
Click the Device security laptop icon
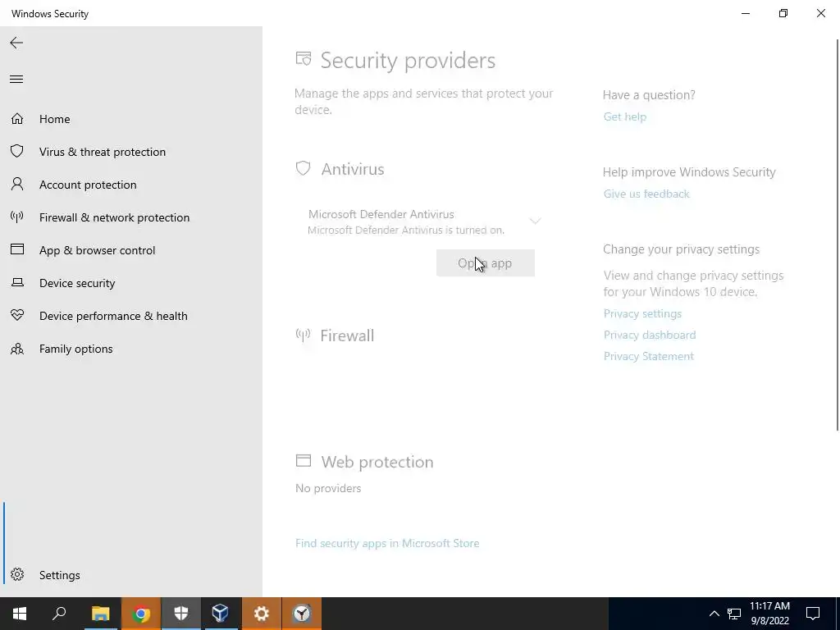[17, 282]
